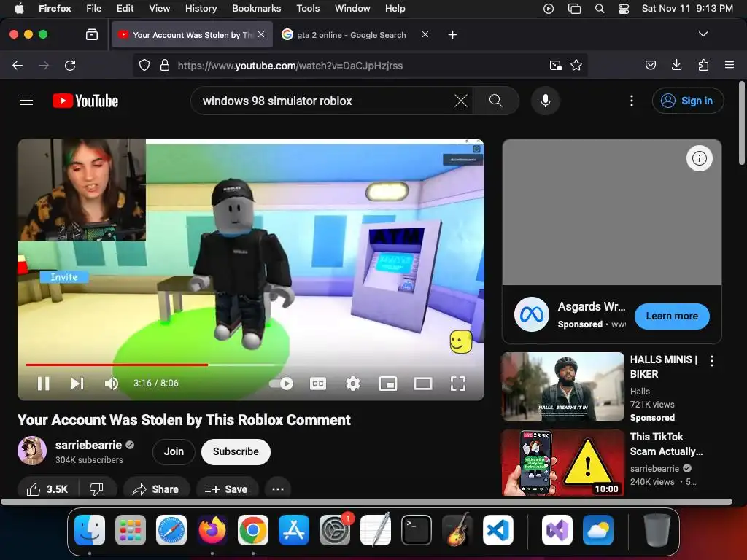Click the vertical page scrollbar thumb
747x560 pixels.
click(742, 123)
